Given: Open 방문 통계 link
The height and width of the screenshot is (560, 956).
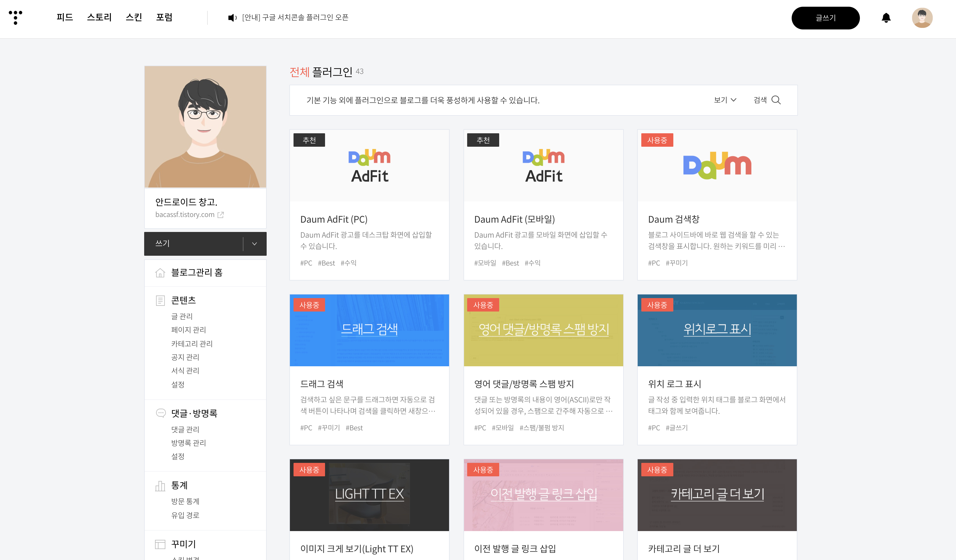Looking at the screenshot, I should (185, 501).
